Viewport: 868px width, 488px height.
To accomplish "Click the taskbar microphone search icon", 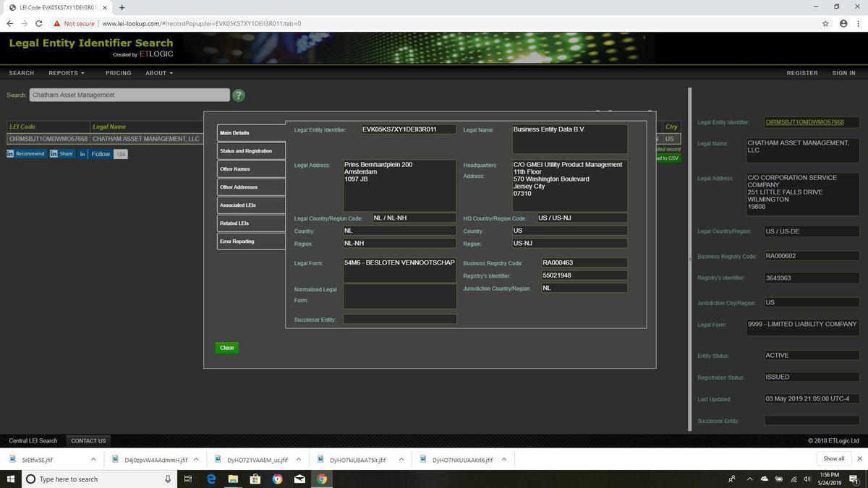I will coord(168,479).
